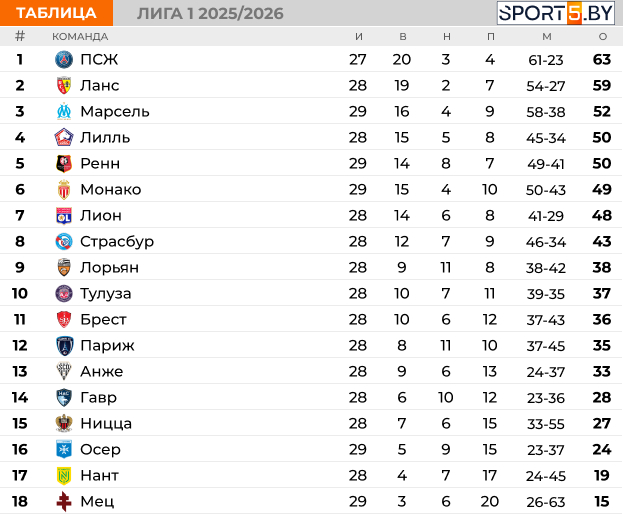Select the Lyon club emblem
This screenshot has height=514, width=623.
(64, 216)
